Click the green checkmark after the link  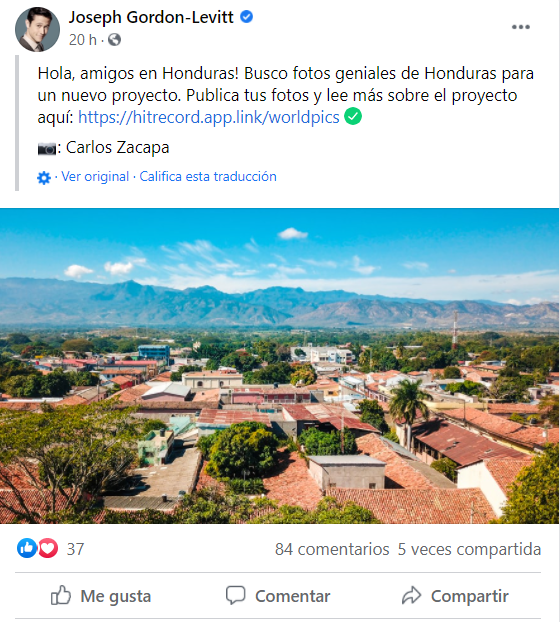click(x=353, y=117)
